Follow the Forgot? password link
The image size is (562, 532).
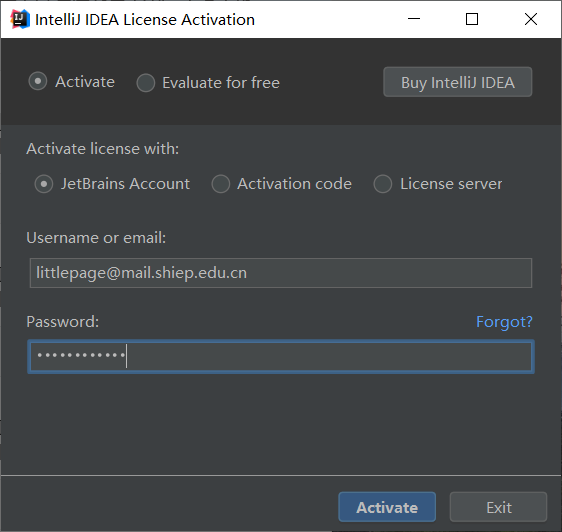[504, 322]
